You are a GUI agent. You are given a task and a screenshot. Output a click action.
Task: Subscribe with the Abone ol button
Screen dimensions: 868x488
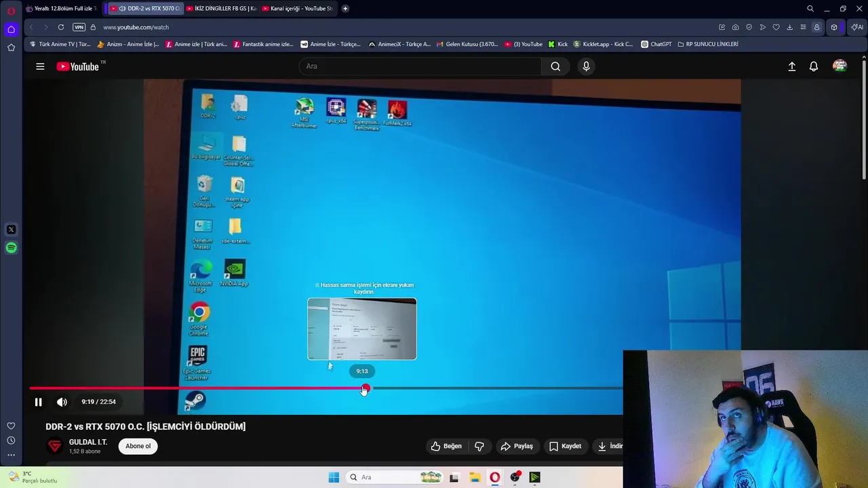(138, 446)
